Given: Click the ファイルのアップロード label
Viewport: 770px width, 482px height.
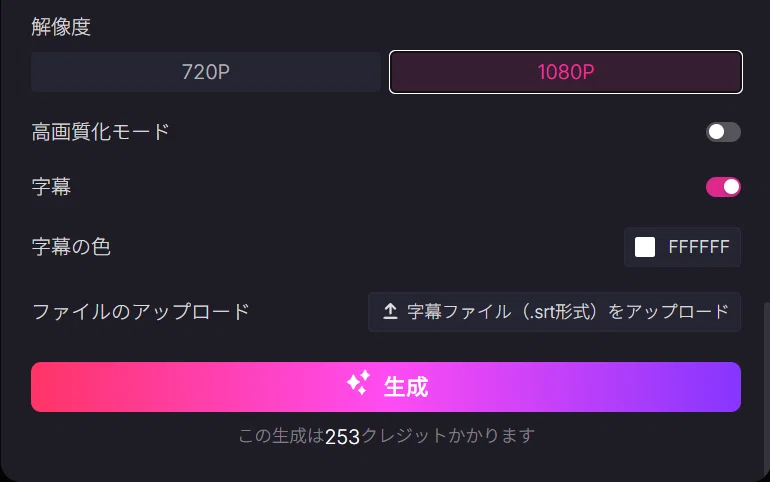Looking at the screenshot, I should (x=140, y=312).
